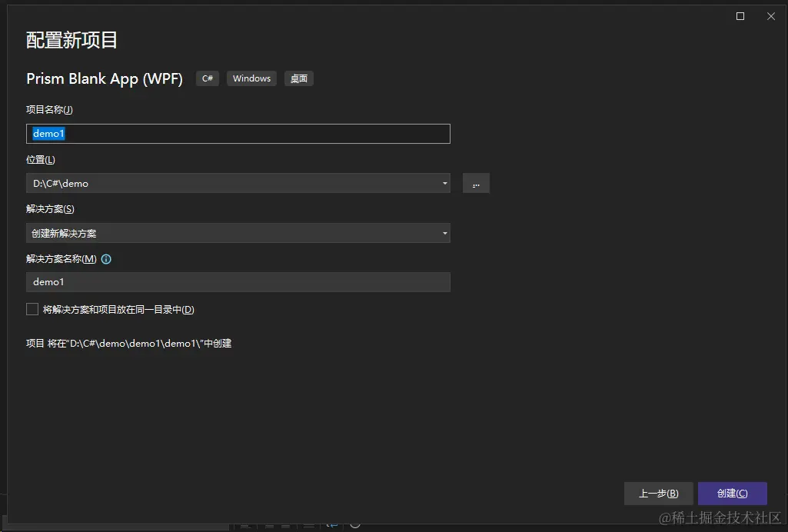788x532 pixels.
Task: Open the solution dropdown 创建新解决方案
Action: pos(238,233)
